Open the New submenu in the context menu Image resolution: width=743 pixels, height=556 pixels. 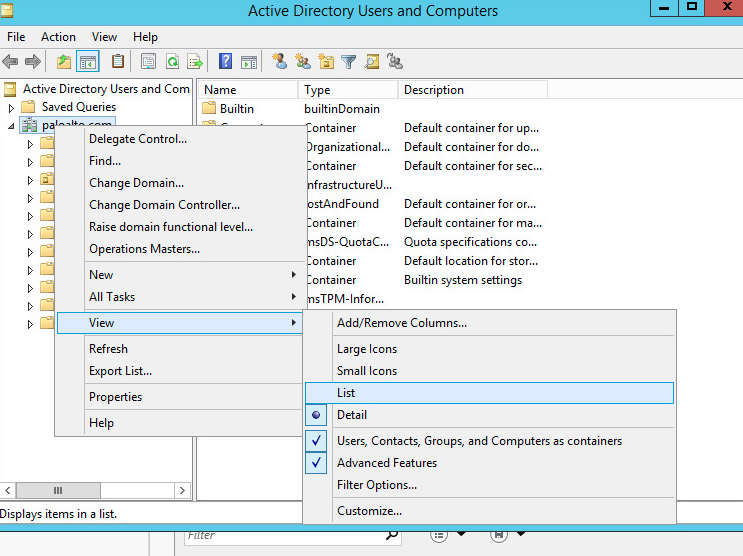(x=101, y=275)
